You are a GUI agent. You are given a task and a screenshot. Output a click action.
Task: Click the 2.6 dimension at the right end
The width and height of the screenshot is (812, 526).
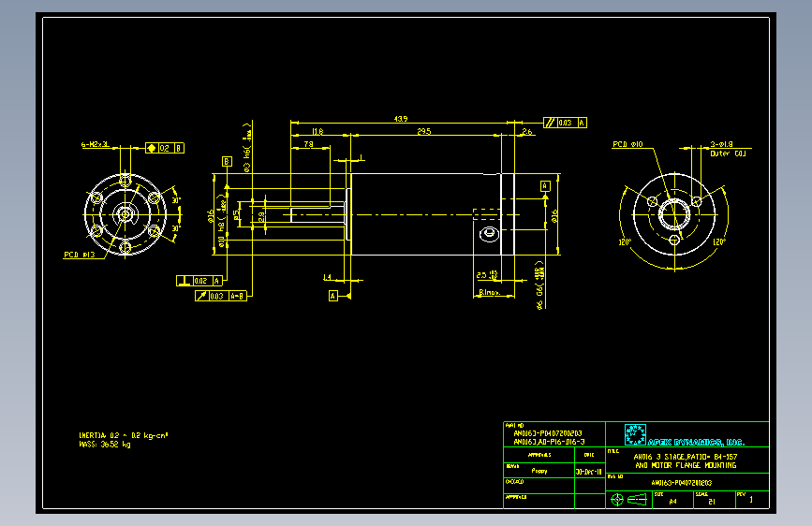[527, 131]
